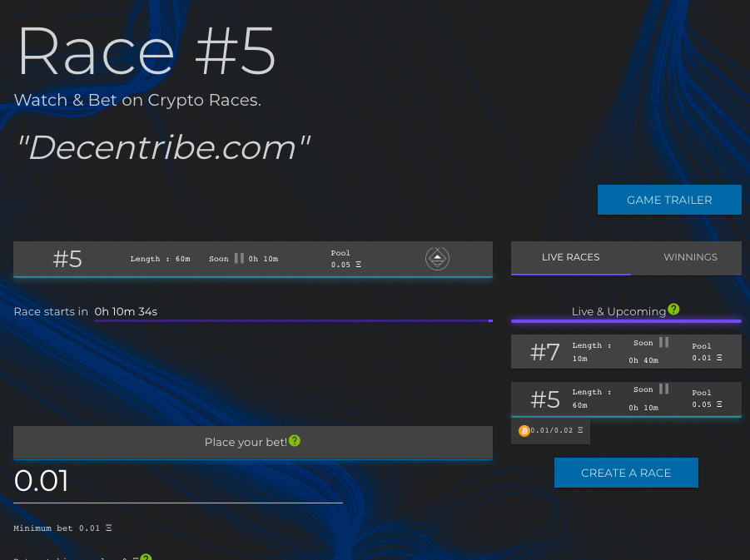
Task: Click the help icon next to Place your bet
Action: [x=295, y=440]
